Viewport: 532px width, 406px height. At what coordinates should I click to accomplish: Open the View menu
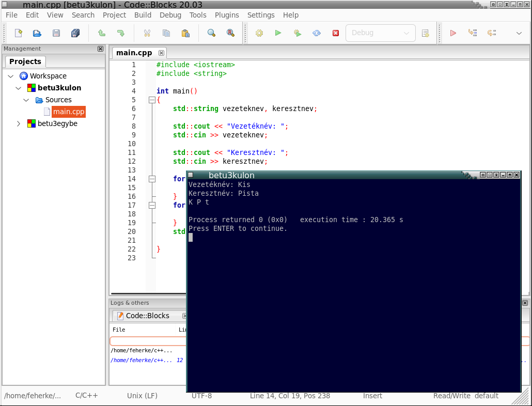(55, 15)
